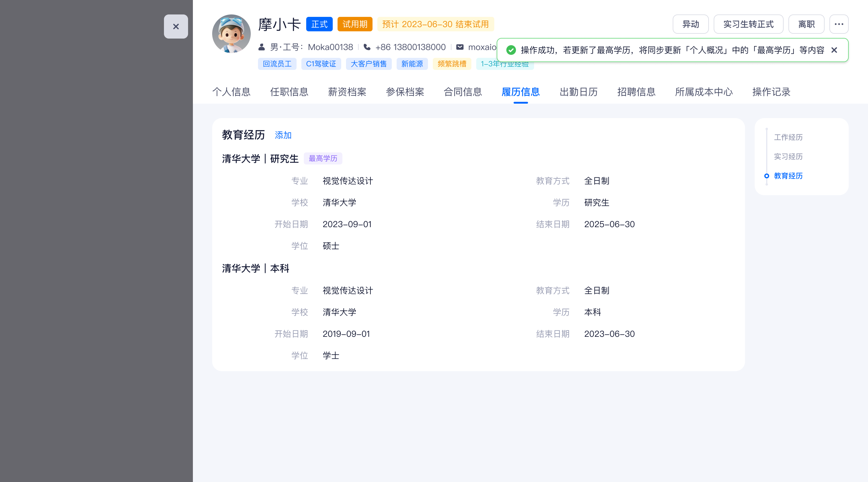868x482 pixels.
Task: Switch to the 个人信息 tab
Action: click(x=231, y=92)
